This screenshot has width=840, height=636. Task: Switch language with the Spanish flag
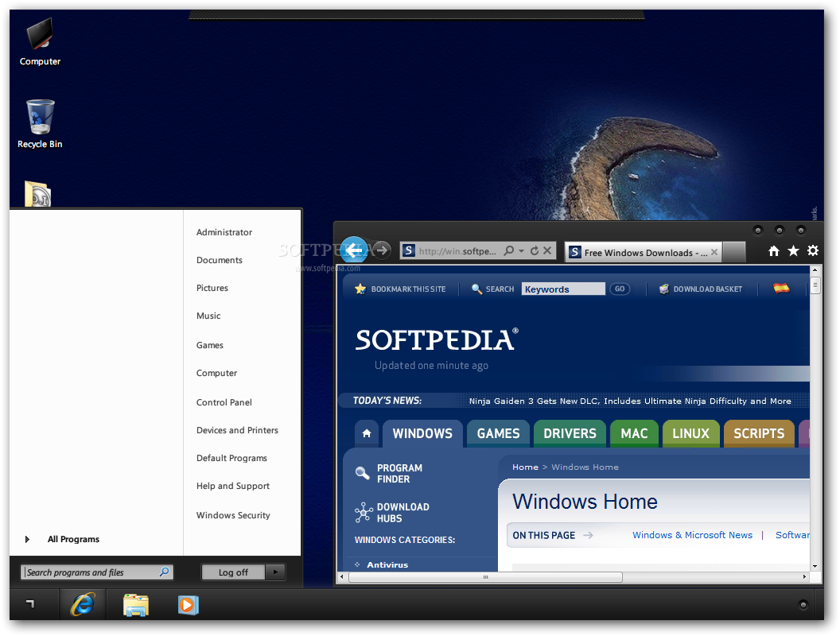tap(781, 289)
